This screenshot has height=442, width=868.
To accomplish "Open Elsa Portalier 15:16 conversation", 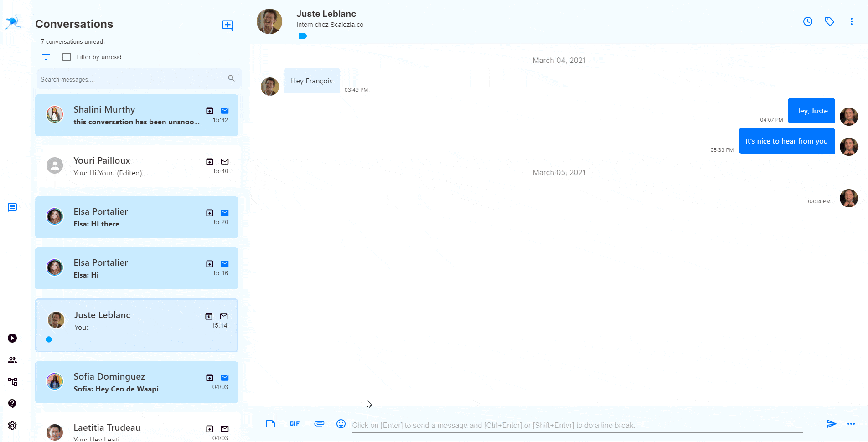I will [x=136, y=268].
